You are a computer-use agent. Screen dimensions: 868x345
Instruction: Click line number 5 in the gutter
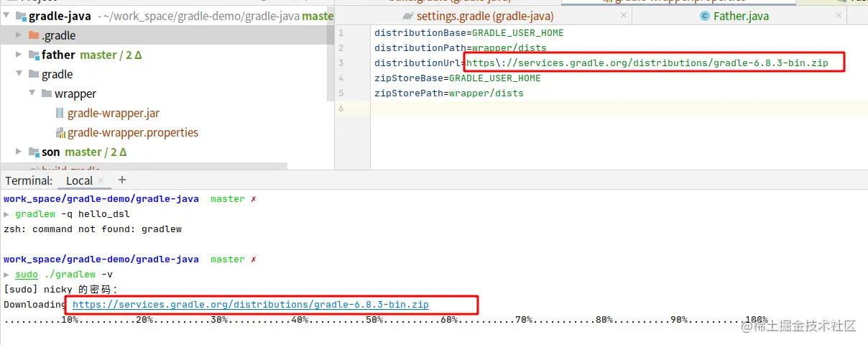tap(341, 93)
